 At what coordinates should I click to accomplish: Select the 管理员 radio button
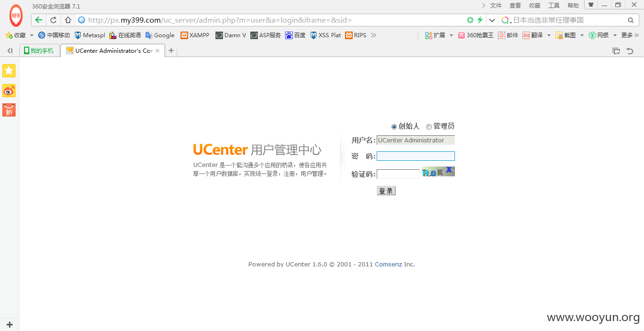coord(429,126)
